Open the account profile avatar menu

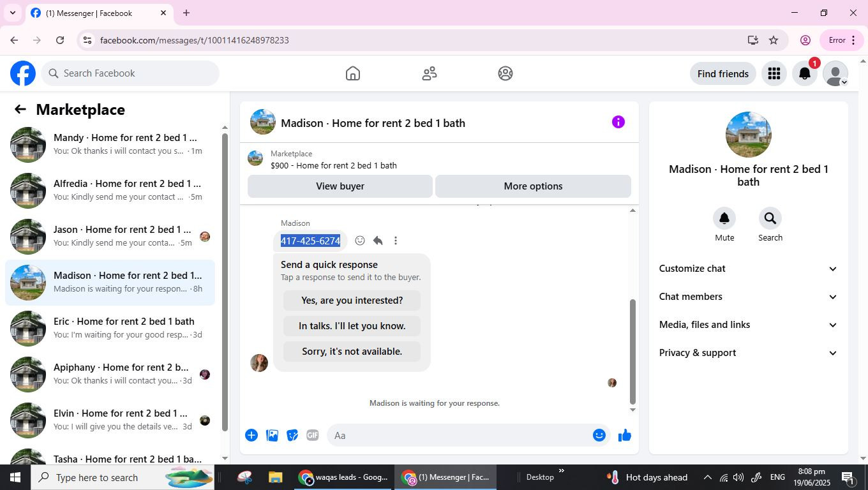[x=835, y=73]
